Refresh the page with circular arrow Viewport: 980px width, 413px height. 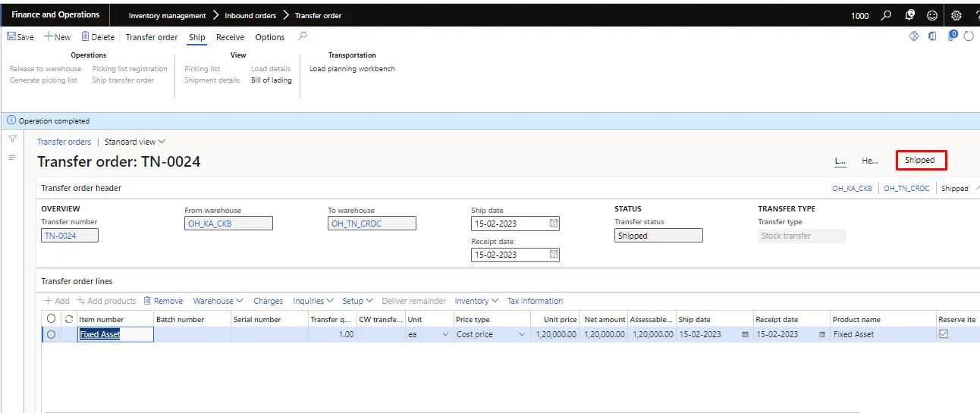click(x=969, y=36)
